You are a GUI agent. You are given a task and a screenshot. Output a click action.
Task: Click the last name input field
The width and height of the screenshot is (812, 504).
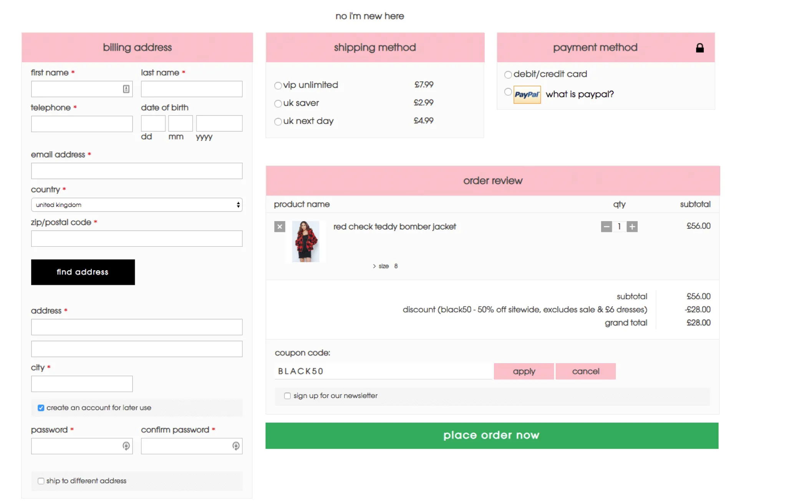[192, 89]
